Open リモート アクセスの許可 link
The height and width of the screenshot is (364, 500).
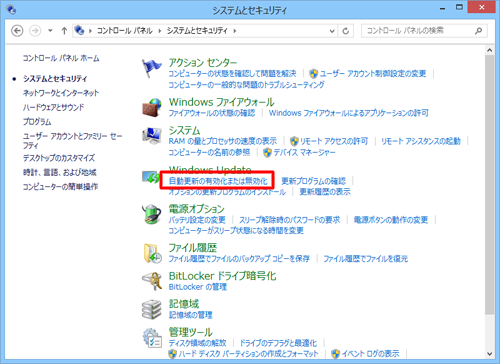coord(334,141)
